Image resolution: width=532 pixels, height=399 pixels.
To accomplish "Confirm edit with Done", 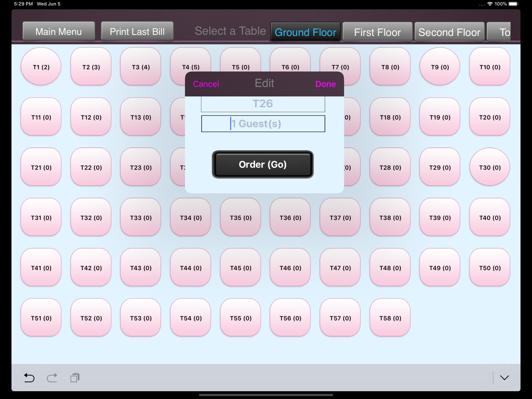I will click(325, 84).
